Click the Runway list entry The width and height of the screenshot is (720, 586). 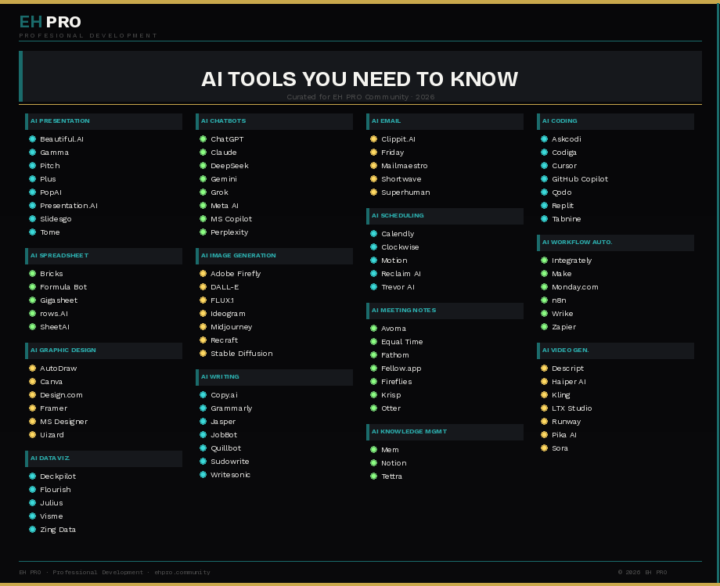click(561, 422)
